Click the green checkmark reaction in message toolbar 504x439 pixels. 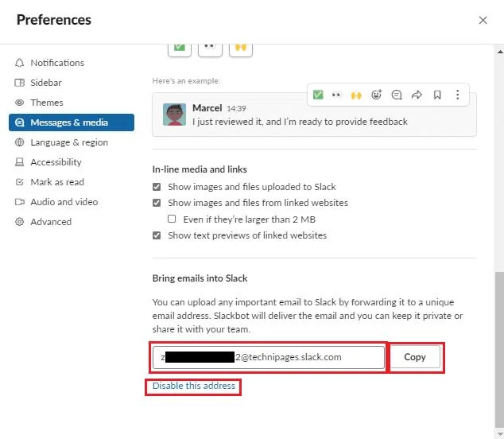(318, 95)
